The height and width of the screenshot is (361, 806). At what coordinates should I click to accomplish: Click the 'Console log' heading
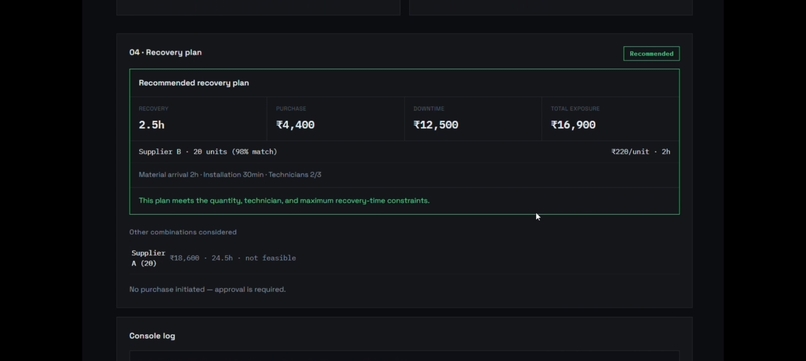(x=152, y=336)
